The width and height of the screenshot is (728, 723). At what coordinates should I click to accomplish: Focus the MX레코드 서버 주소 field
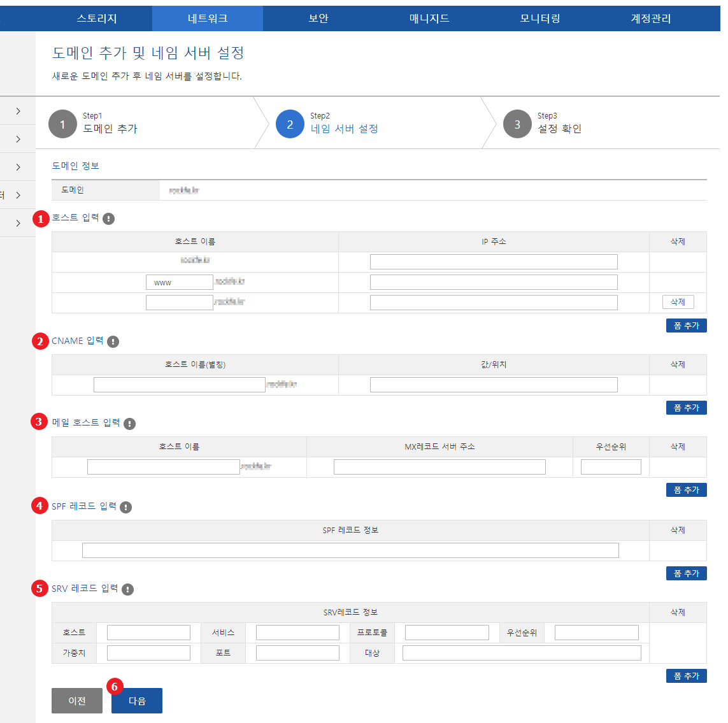[439, 467]
